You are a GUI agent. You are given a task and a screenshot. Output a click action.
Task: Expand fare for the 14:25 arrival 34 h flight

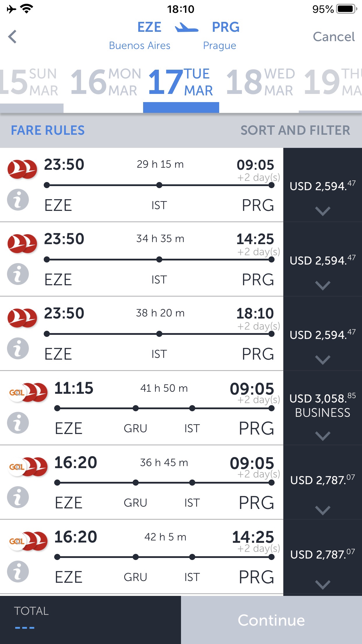323,285
